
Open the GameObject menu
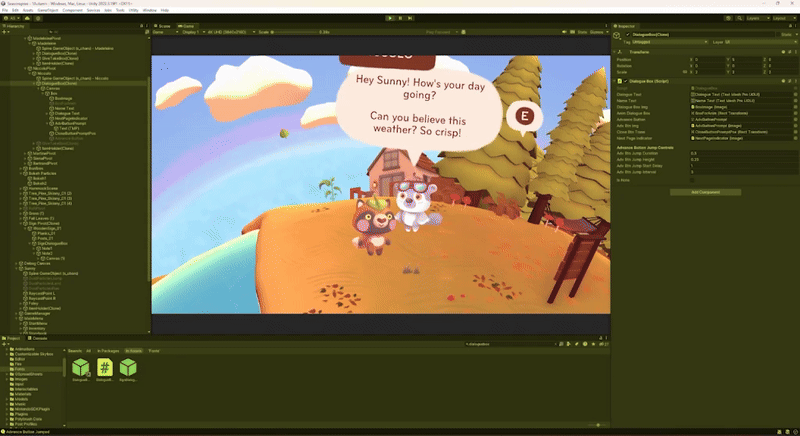click(x=48, y=10)
